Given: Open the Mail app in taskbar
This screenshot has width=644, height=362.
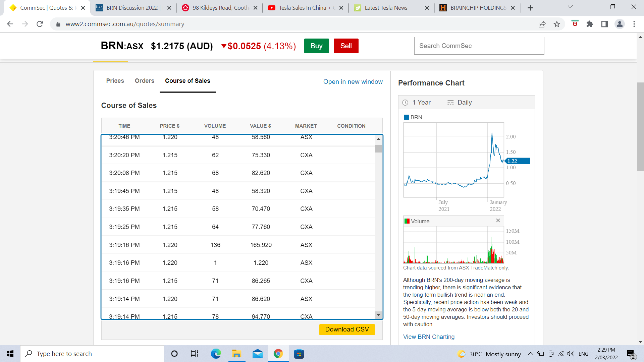Looking at the screenshot, I should pos(258,354).
